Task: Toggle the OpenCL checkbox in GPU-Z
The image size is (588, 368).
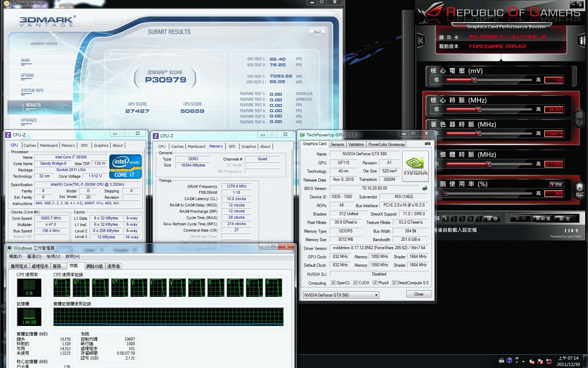Action: click(333, 283)
